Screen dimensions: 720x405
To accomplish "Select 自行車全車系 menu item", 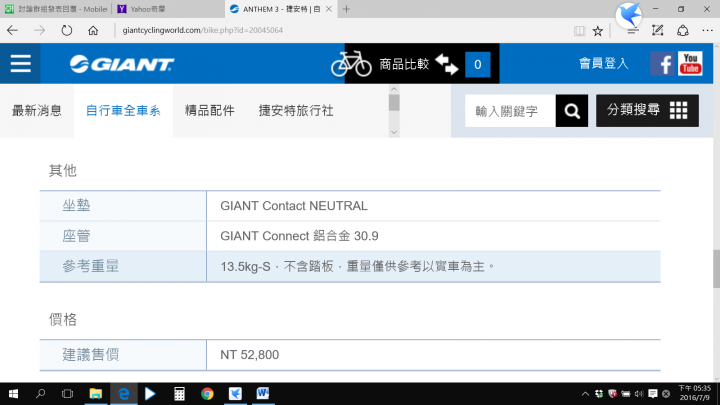I will point(123,111).
